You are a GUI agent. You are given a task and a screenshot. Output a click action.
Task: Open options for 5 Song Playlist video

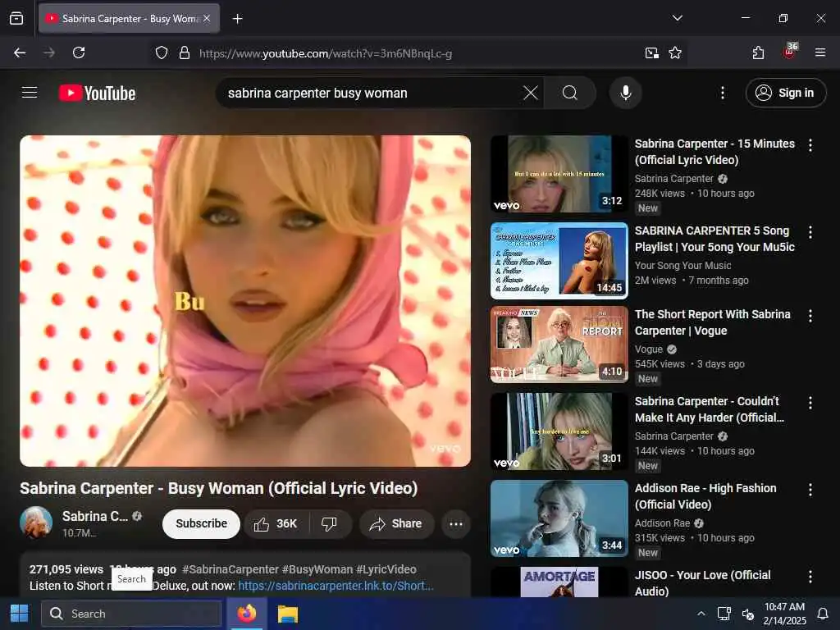coord(810,232)
